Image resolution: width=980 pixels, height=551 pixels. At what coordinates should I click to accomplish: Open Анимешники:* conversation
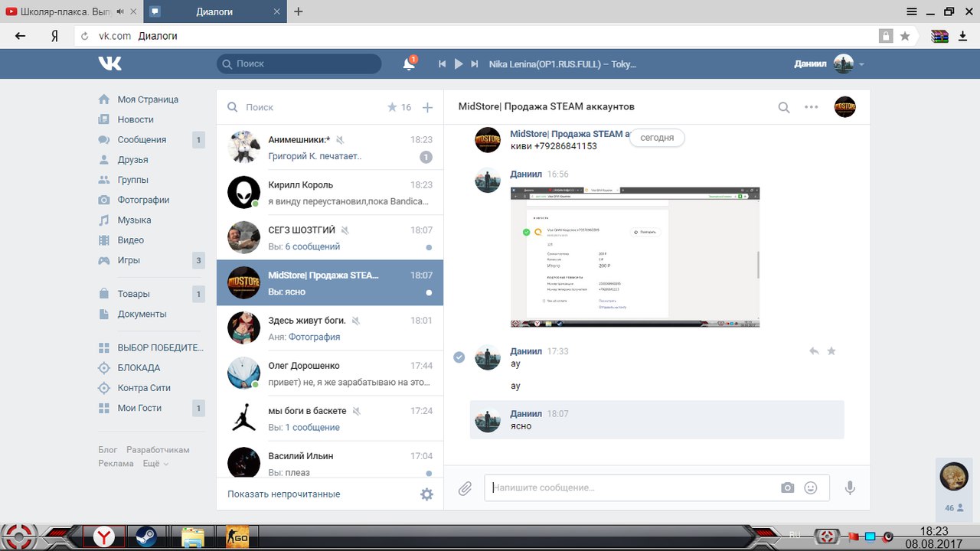coord(330,148)
